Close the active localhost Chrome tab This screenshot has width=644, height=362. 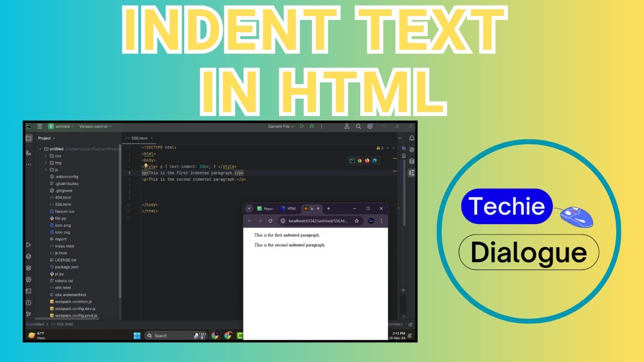coord(318,208)
